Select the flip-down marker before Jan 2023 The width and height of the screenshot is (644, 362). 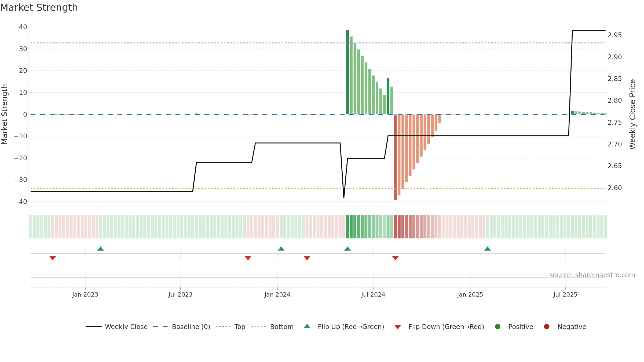point(53,258)
